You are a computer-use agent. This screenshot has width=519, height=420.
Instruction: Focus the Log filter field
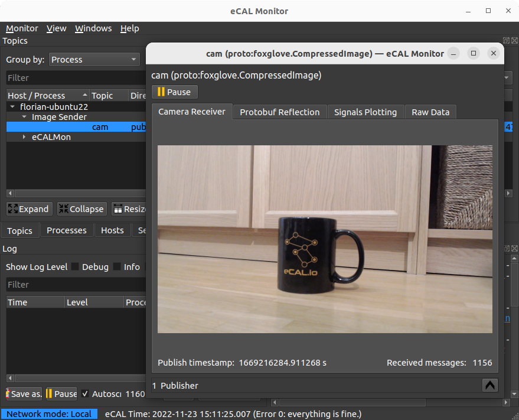[76, 285]
